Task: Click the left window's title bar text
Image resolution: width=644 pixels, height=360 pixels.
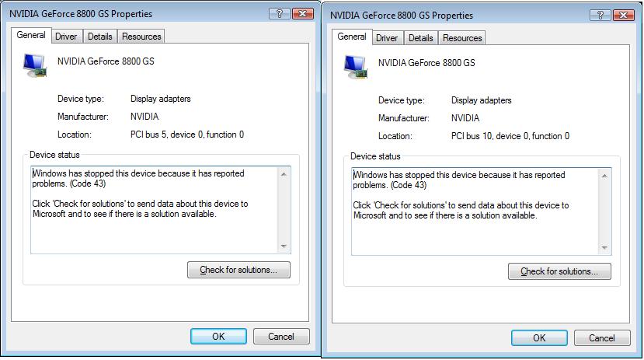Action: (x=81, y=14)
